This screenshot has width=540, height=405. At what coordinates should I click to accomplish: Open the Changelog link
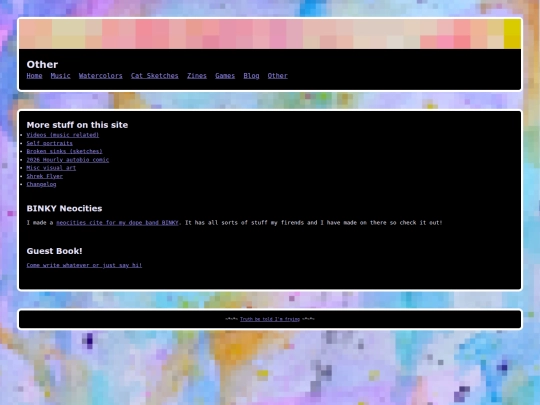tap(41, 184)
